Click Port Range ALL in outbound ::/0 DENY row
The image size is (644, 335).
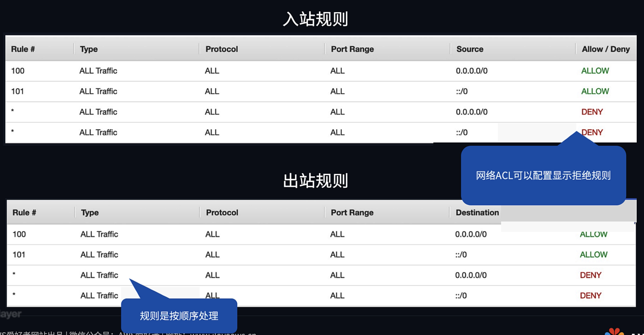pyautogui.click(x=337, y=296)
